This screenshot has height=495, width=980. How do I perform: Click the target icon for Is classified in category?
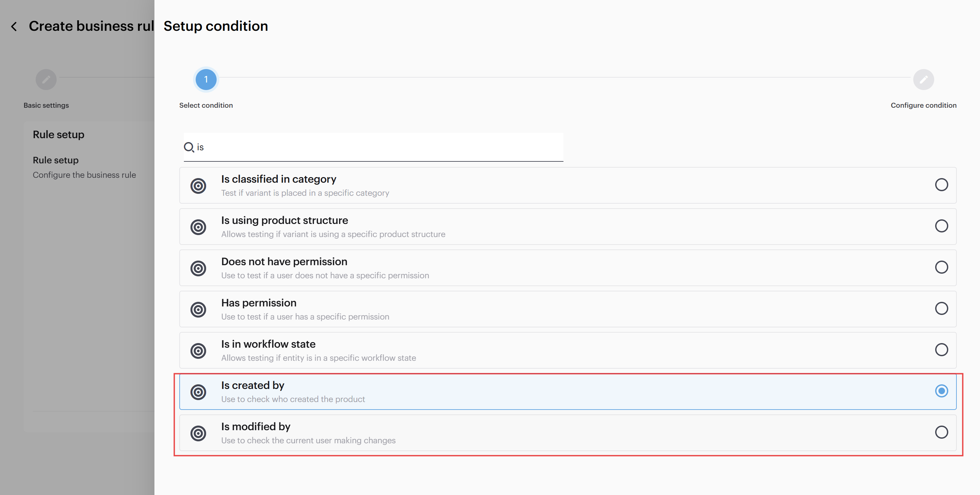(x=198, y=186)
